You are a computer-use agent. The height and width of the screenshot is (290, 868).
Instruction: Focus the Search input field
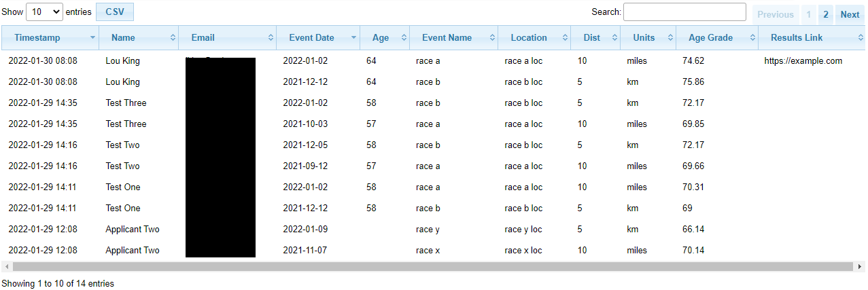point(684,12)
